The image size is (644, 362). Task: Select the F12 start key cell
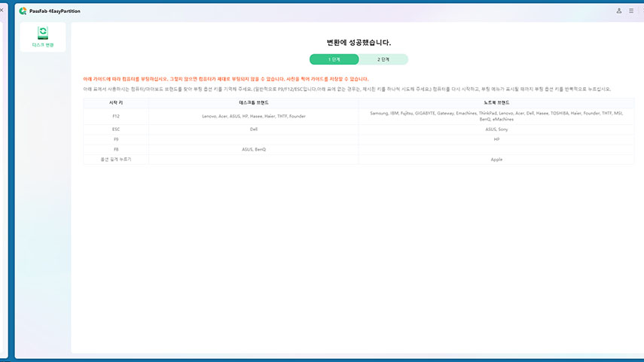tap(116, 116)
